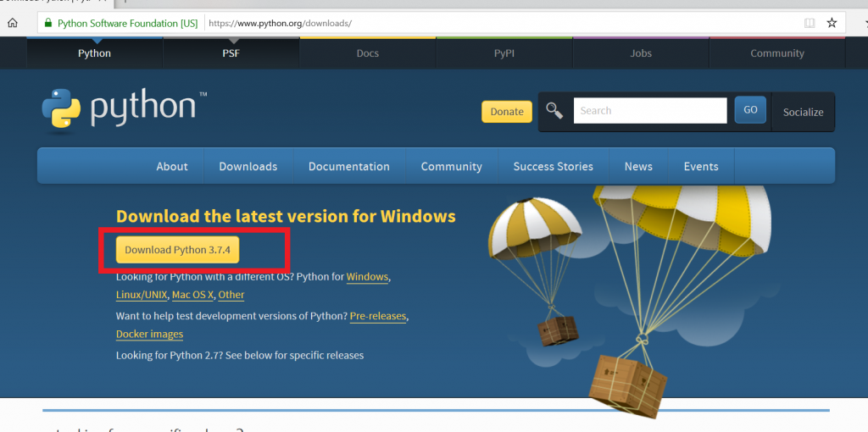
Task: Open the Downloads menu
Action: click(248, 167)
